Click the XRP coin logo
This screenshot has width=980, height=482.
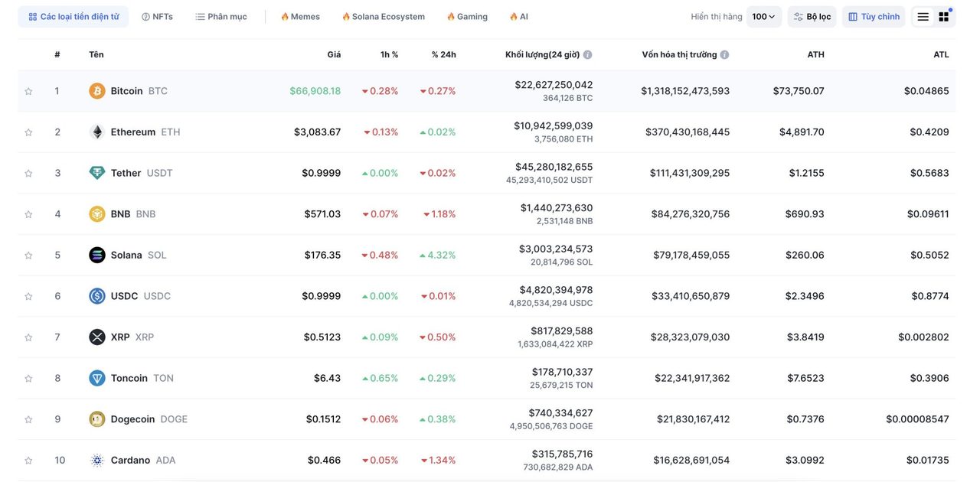(97, 337)
